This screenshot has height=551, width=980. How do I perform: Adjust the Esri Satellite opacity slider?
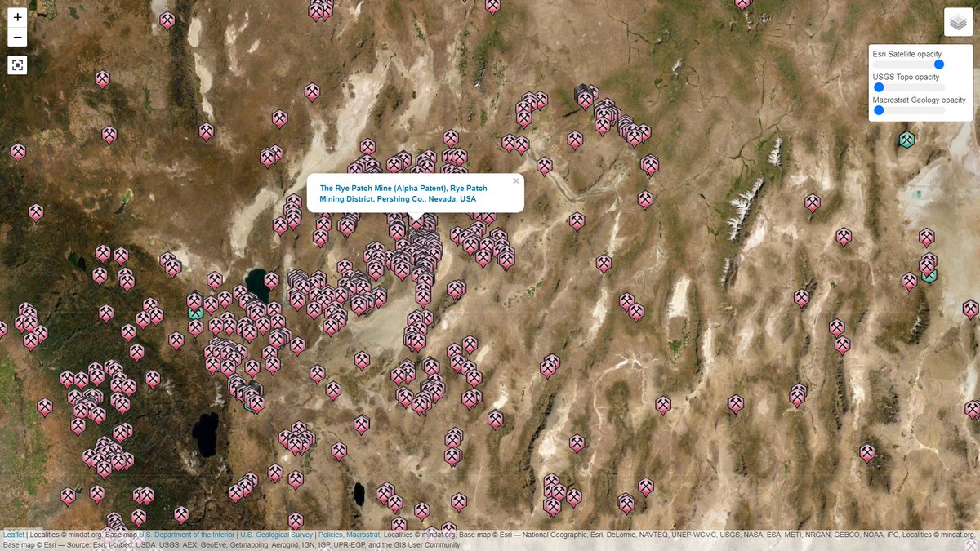pos(909,64)
